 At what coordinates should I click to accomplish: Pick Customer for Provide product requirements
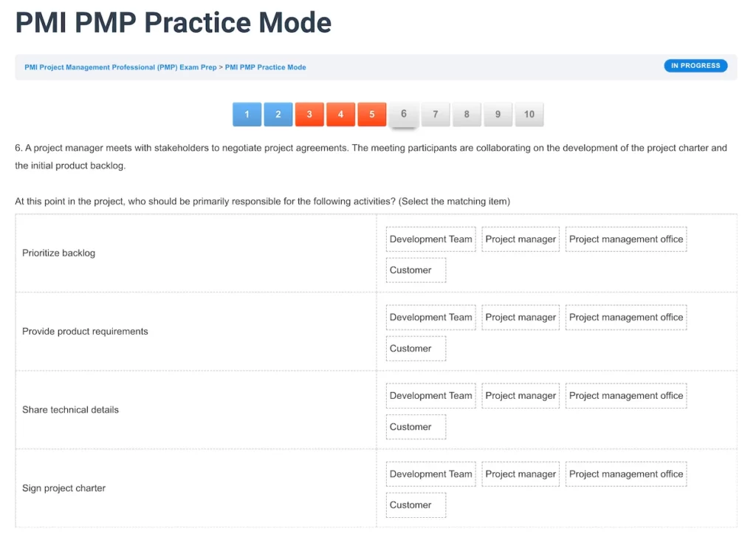(416, 348)
